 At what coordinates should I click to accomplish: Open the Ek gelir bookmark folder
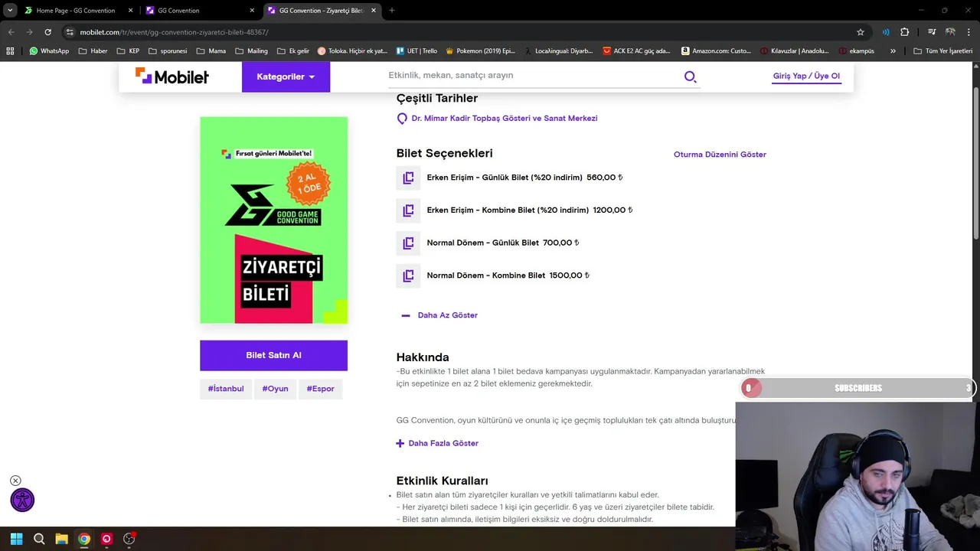coord(292,51)
